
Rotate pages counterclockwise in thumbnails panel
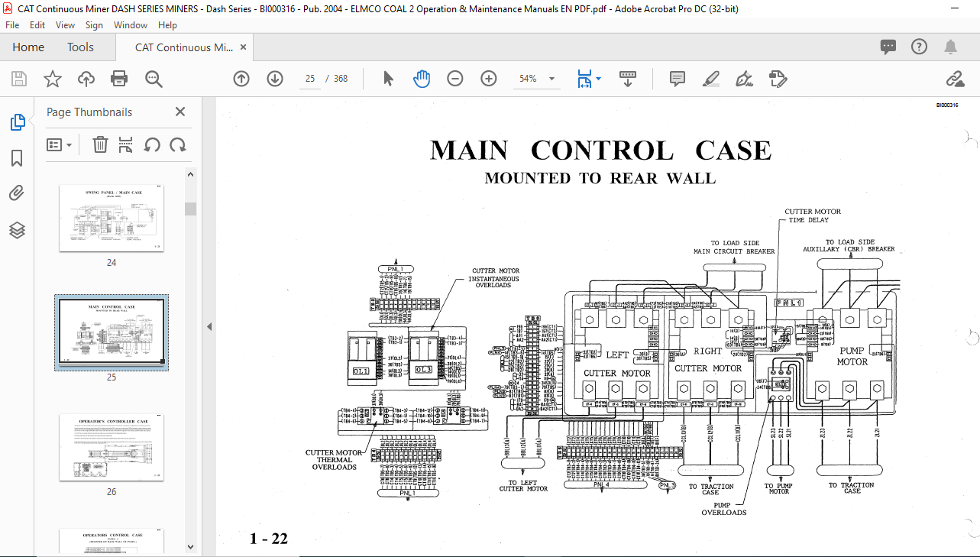tap(152, 144)
